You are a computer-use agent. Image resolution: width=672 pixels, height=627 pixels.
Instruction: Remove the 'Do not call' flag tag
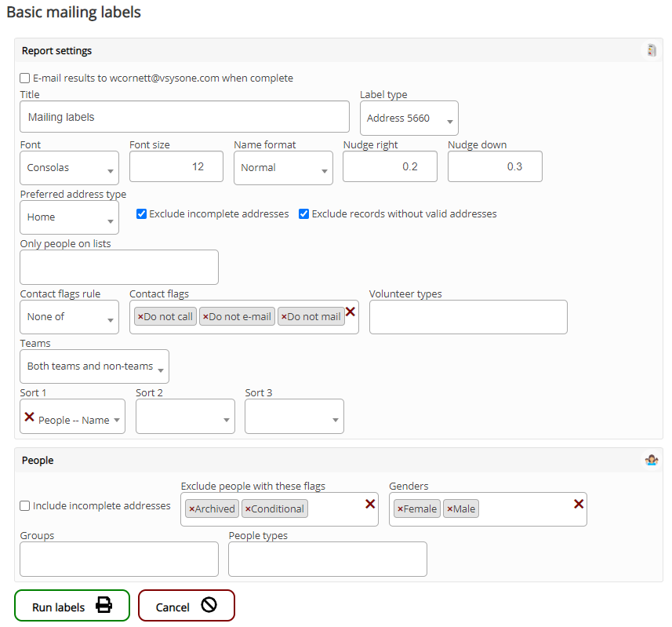[x=140, y=317]
